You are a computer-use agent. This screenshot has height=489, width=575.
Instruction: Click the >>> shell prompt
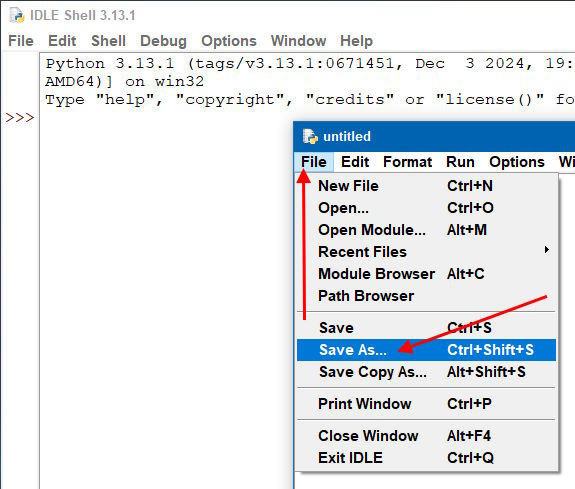pos(20,118)
